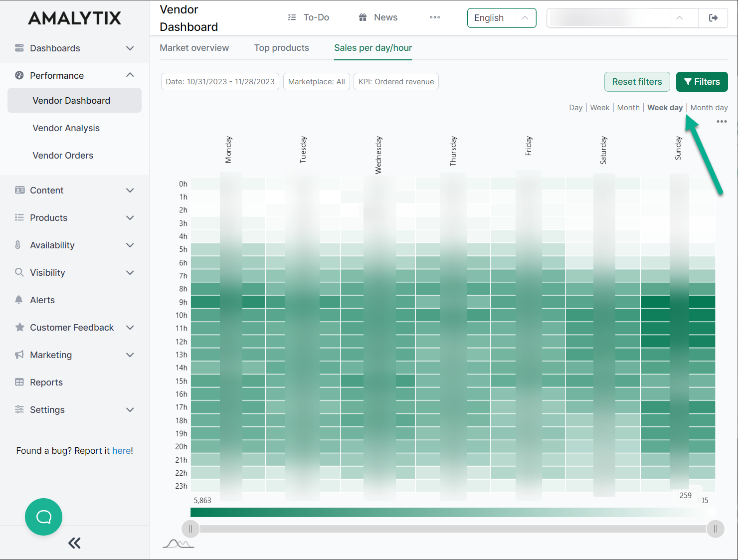738x560 pixels.
Task: Switch to Top products tab
Action: tap(282, 48)
